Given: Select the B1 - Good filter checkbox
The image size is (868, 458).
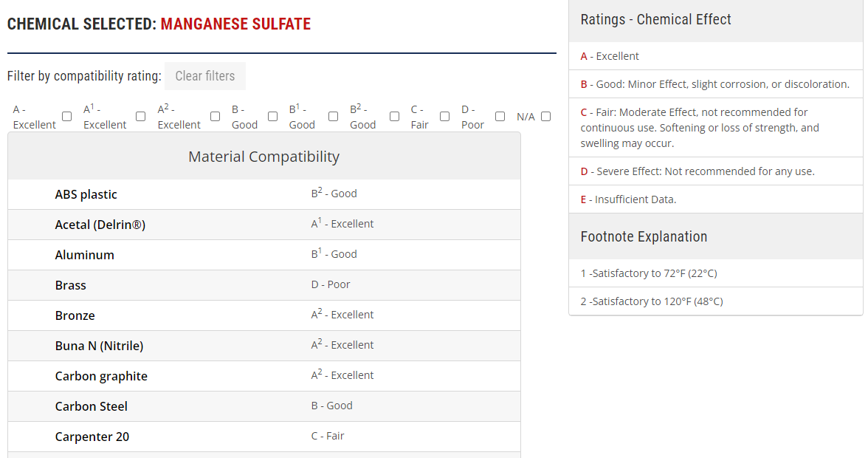Looking at the screenshot, I should 334,117.
